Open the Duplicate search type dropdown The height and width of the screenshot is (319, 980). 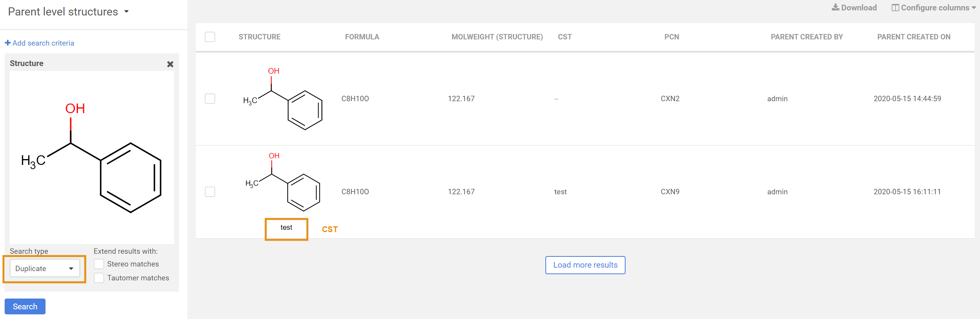coord(45,268)
